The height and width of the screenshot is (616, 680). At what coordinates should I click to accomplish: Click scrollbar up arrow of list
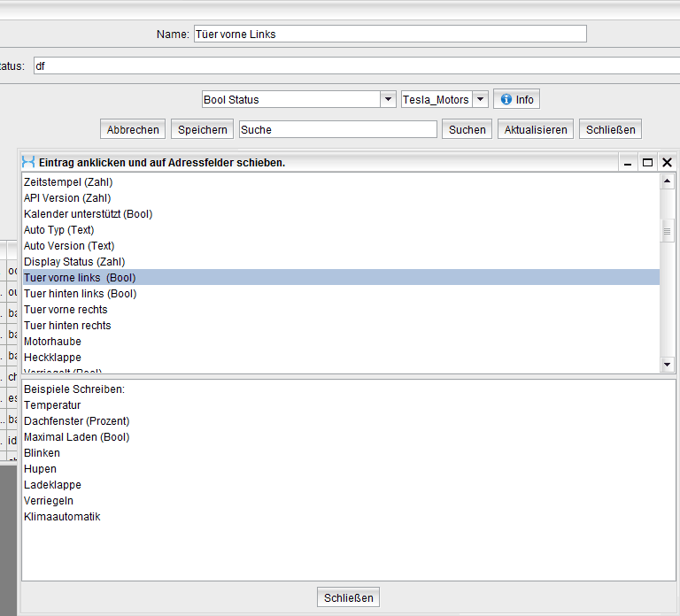pos(667,181)
